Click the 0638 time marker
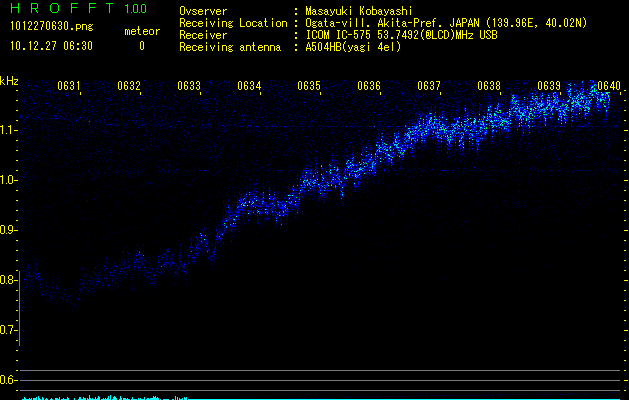This screenshot has height=400, width=629. pos(489,86)
